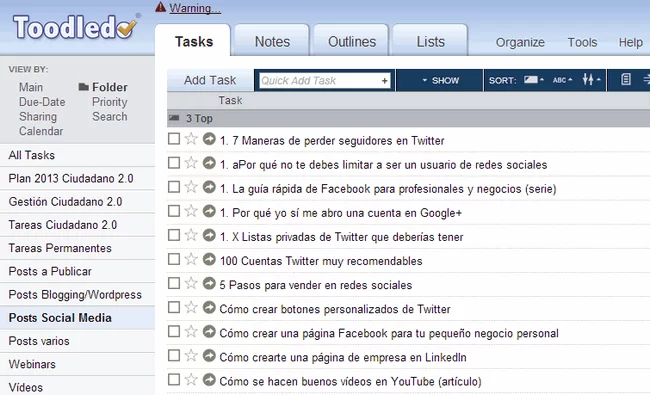Star the 'buenos vídeos en YouTube' task
Viewport: 650px width, 395px height.
pos(191,379)
